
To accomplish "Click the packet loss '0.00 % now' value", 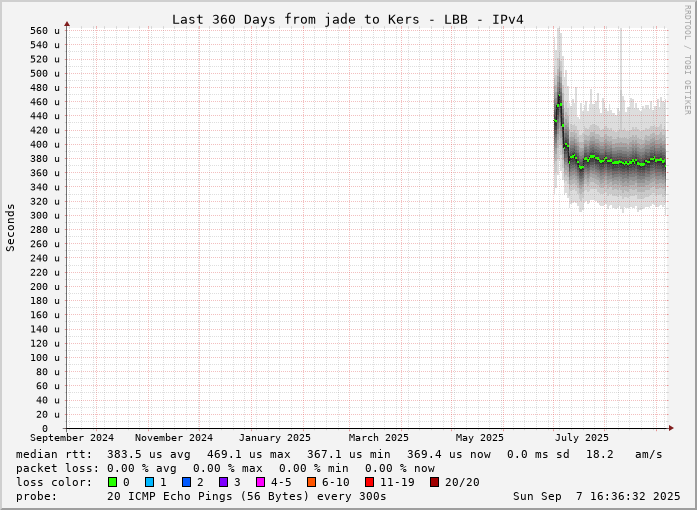I will (400, 468).
